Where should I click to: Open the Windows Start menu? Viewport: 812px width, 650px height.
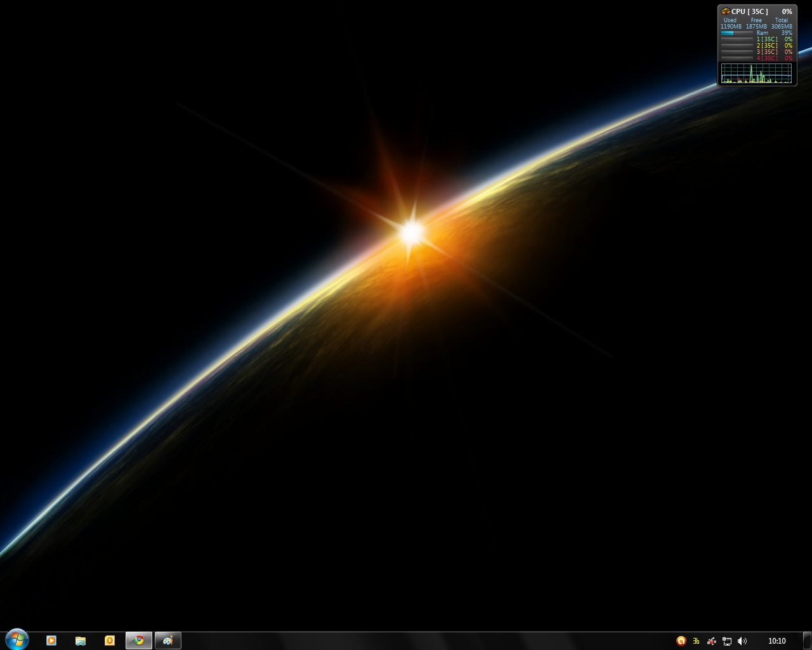[16, 640]
